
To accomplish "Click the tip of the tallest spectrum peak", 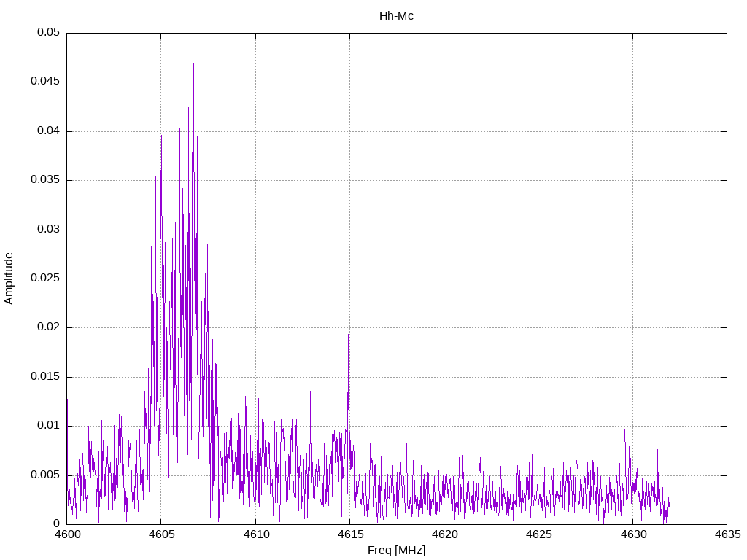I will (x=179, y=57).
